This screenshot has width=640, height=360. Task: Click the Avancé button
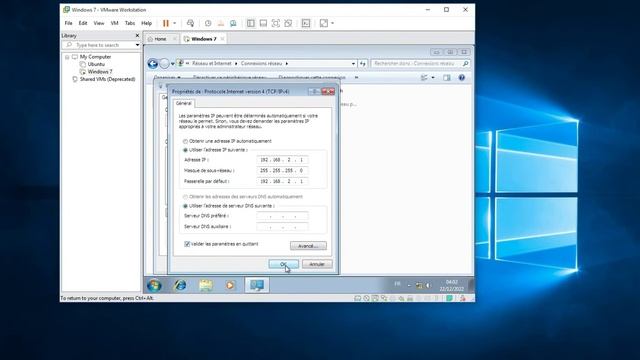click(308, 246)
